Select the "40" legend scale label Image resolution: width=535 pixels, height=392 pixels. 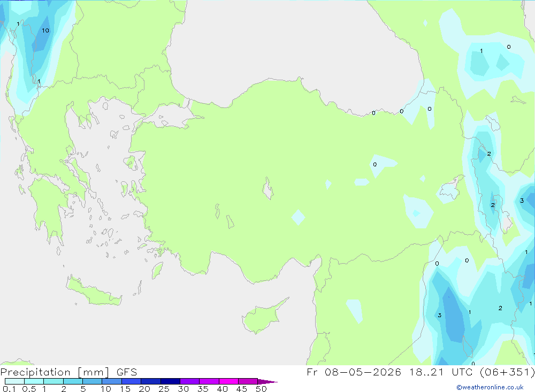coord(222,389)
